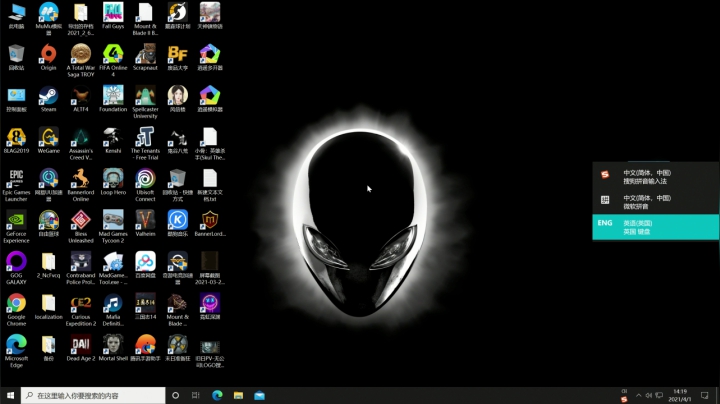The width and height of the screenshot is (720, 404).
Task: Open the Fall Guys shortcut
Action: tap(113, 16)
